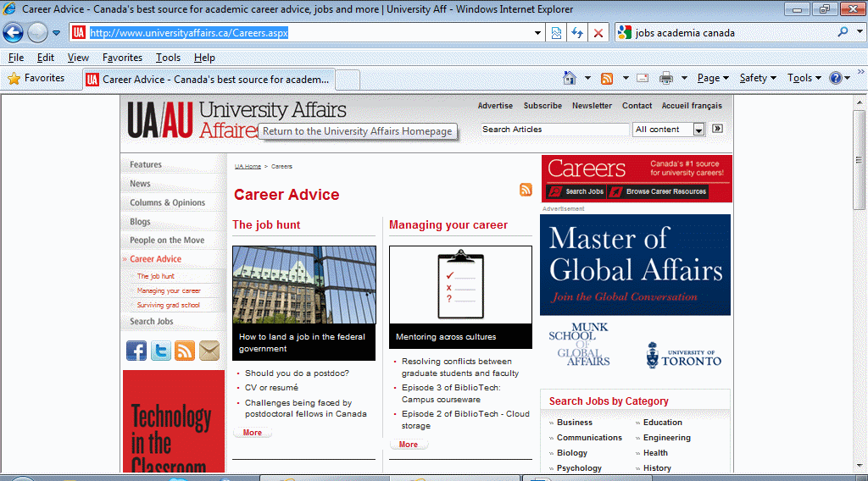Expand the feeds dropdown arrow

click(626, 78)
